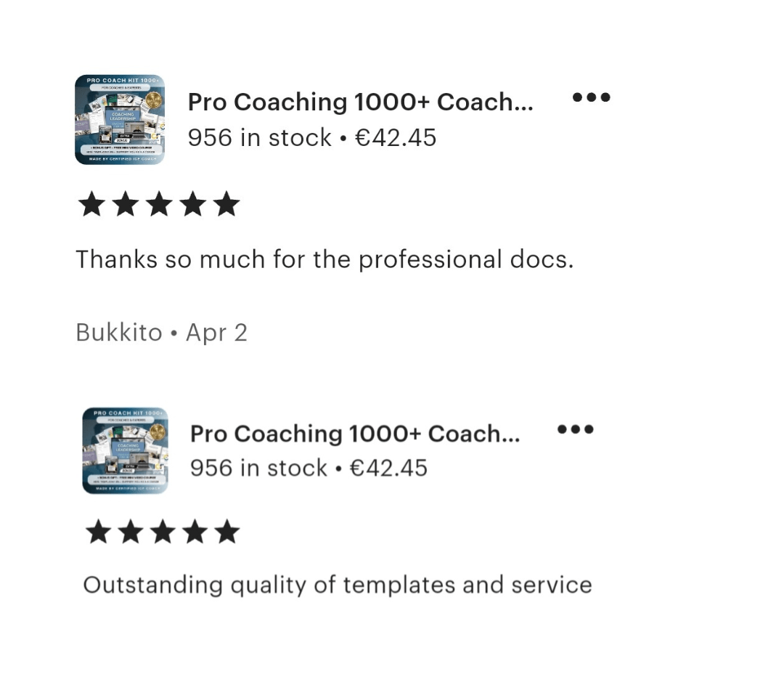Image resolution: width=784 pixels, height=677 pixels.
Task: Select the 'Thanks so much for the professional docs' text
Action: pos(324,259)
